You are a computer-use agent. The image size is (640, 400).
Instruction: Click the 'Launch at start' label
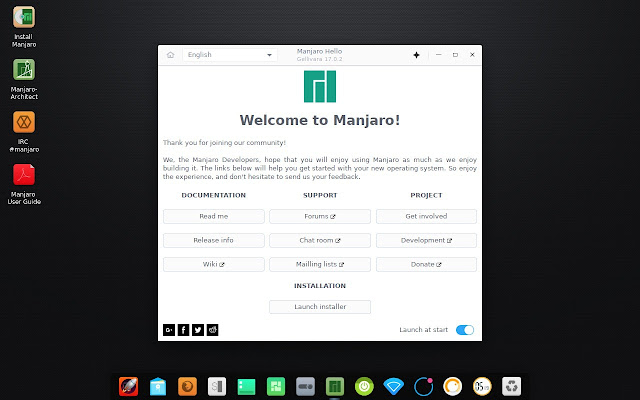tap(423, 330)
